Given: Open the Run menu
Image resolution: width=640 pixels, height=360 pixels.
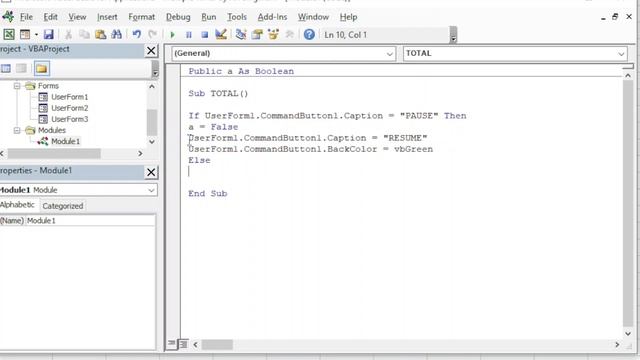Looking at the screenshot, I should pyautogui.click(x=209, y=17).
